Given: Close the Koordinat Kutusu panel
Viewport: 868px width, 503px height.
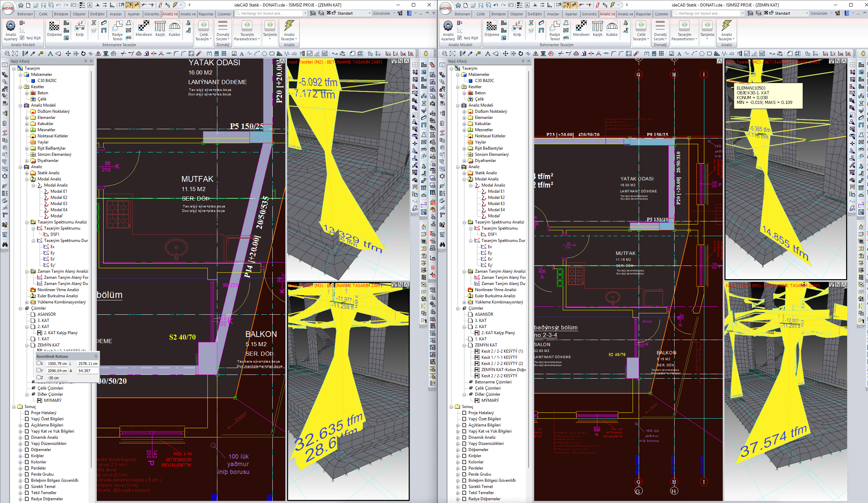Looking at the screenshot, I should point(96,356).
